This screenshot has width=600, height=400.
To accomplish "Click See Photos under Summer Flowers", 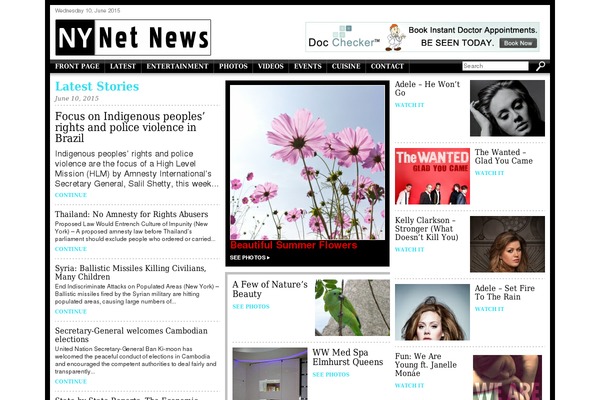I will click(249, 258).
